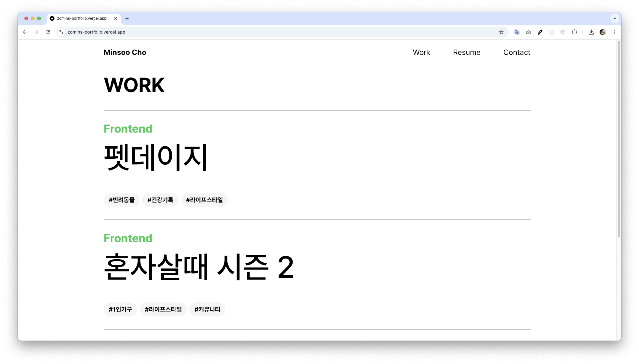Click the Minsoo Cho site logo
This screenshot has height=364, width=639.
[125, 52]
